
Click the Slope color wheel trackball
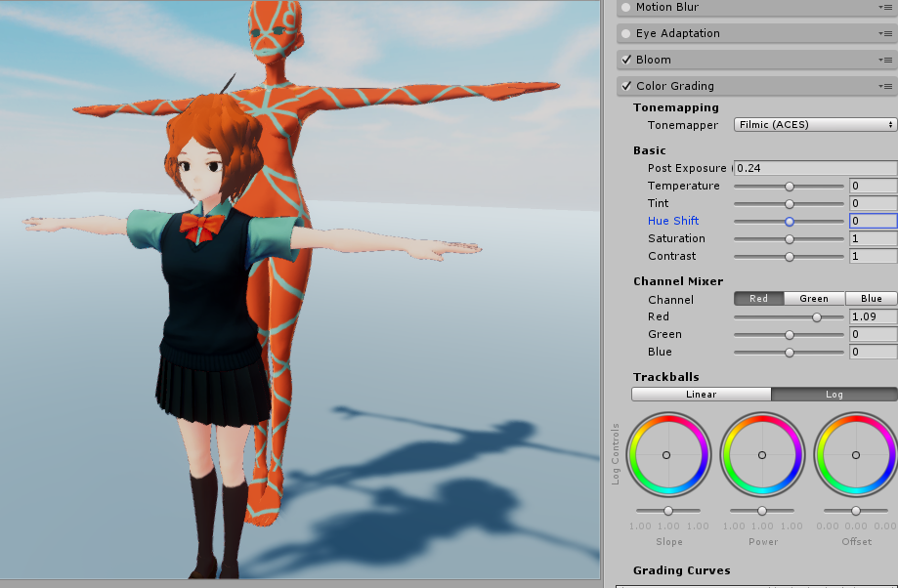coord(668,454)
